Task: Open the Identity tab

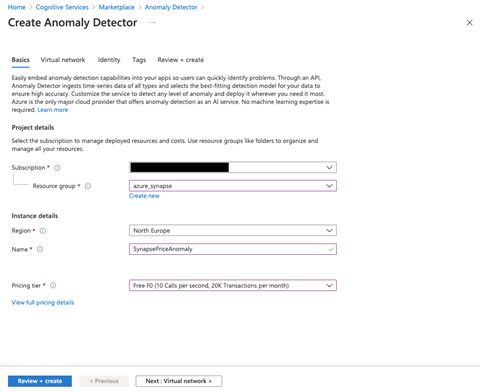Action: click(x=109, y=60)
